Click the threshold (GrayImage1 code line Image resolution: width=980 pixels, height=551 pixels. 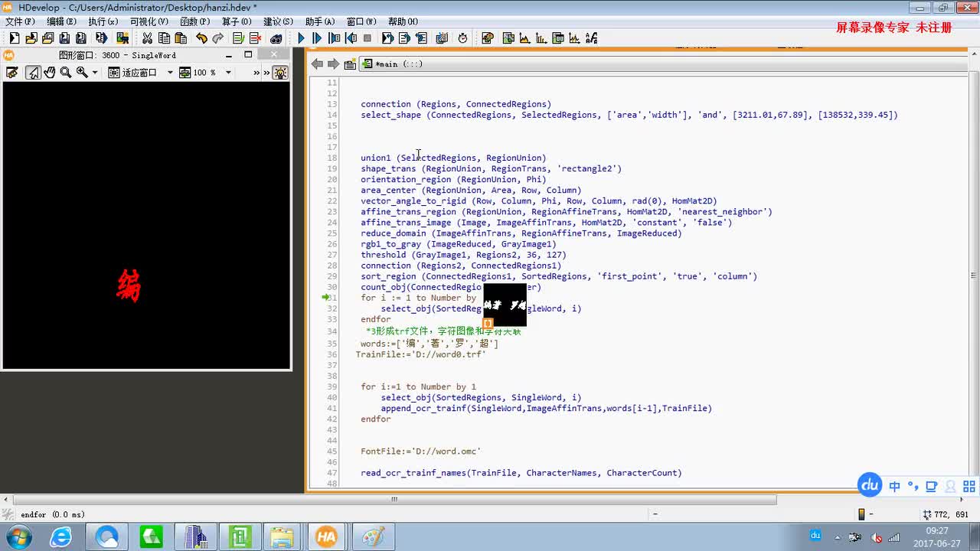[x=463, y=255]
